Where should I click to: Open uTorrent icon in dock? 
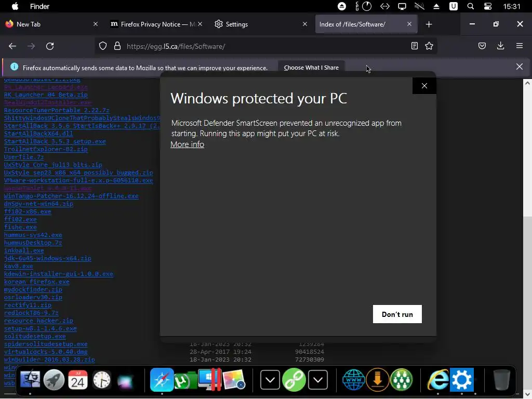[x=185, y=380]
